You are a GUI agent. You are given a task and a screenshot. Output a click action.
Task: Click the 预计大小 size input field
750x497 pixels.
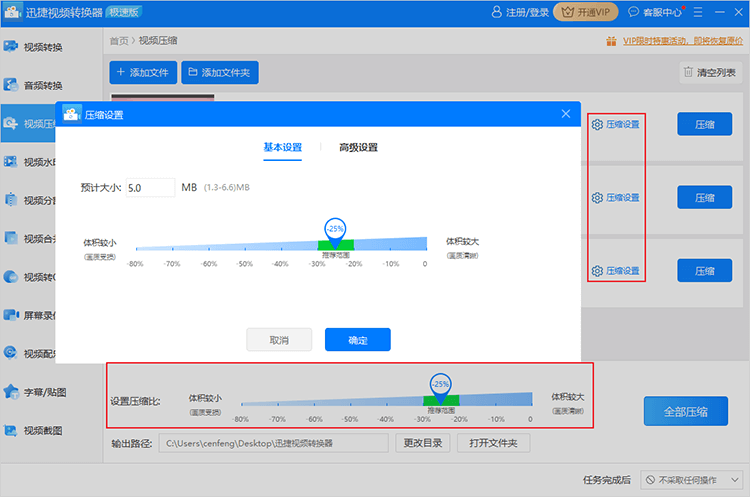coord(150,187)
